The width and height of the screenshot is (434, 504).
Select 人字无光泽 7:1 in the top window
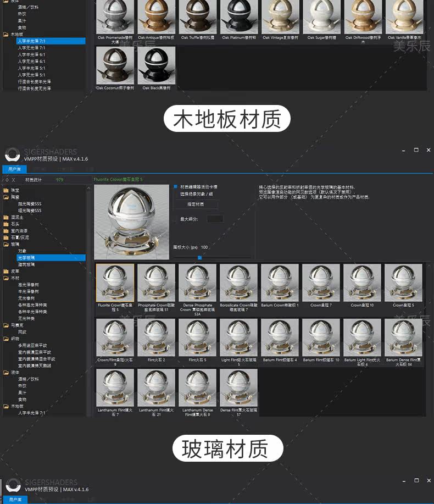click(31, 48)
